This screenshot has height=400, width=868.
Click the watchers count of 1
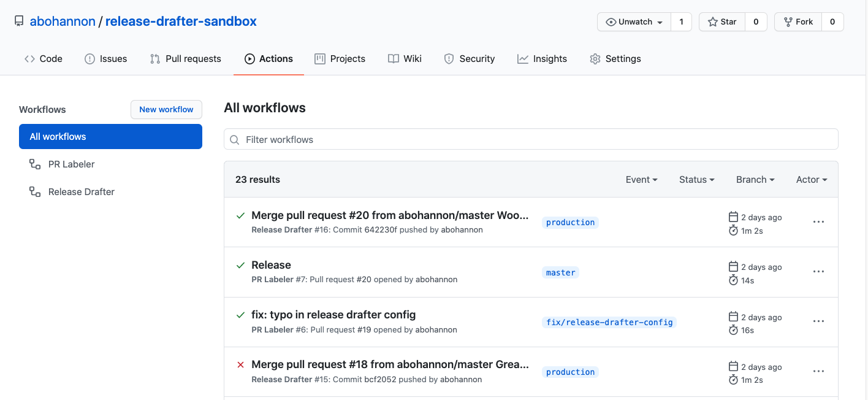681,21
